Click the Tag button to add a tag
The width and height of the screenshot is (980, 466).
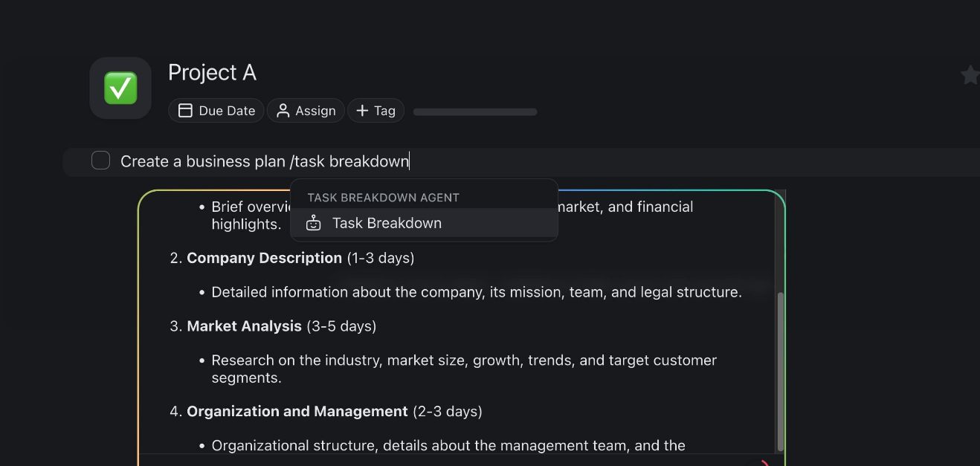[376, 110]
